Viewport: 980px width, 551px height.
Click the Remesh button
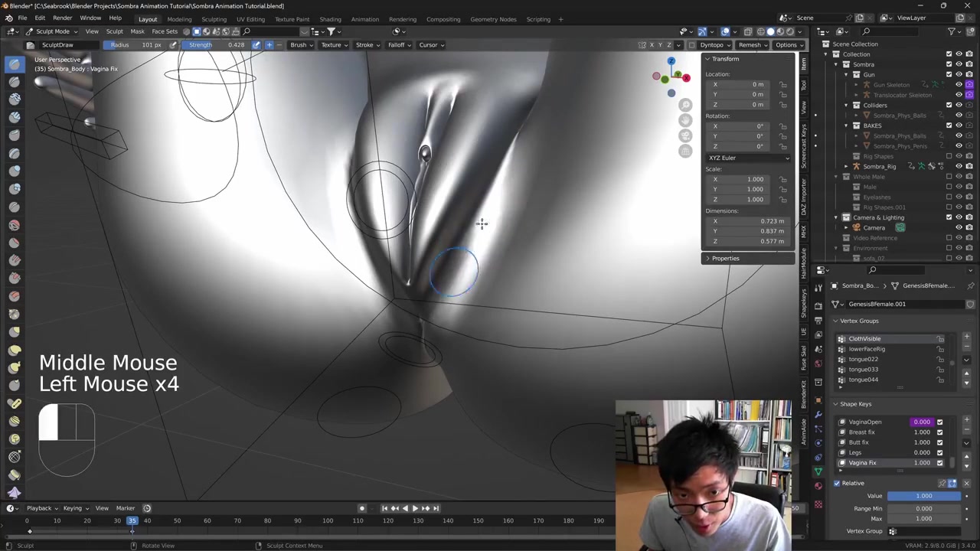pyautogui.click(x=750, y=44)
